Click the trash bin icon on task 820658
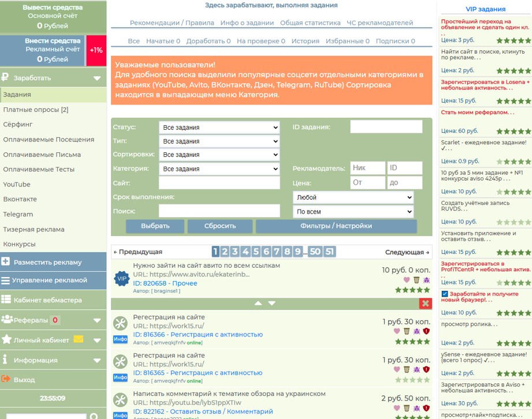 (416, 280)
